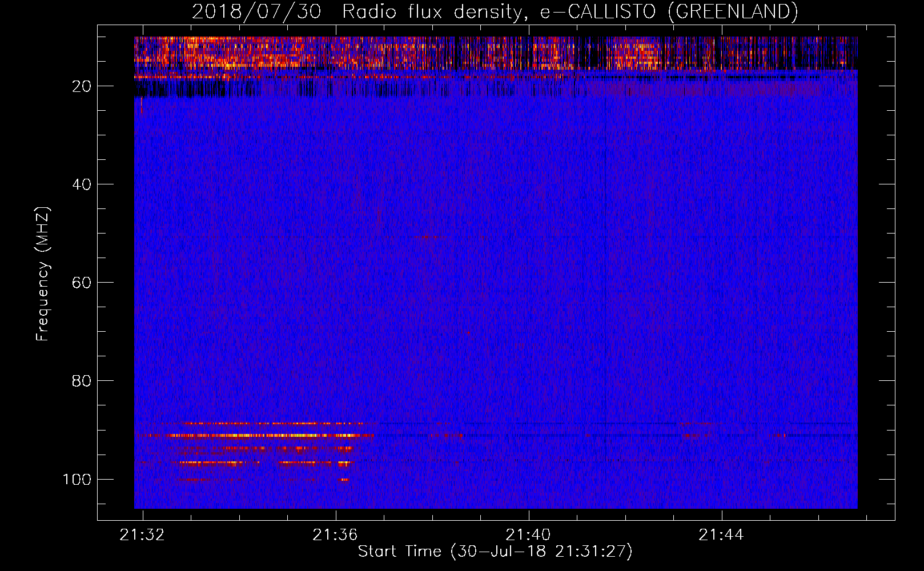Click the 21:44 time tick label

(721, 534)
